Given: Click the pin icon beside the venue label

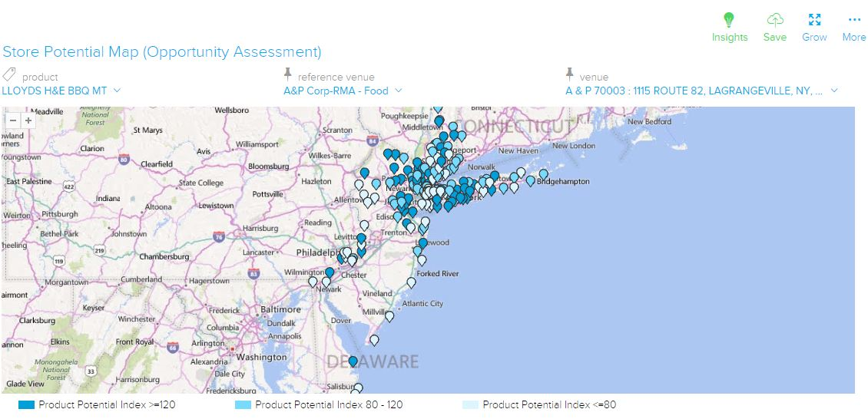Looking at the screenshot, I should (x=570, y=74).
